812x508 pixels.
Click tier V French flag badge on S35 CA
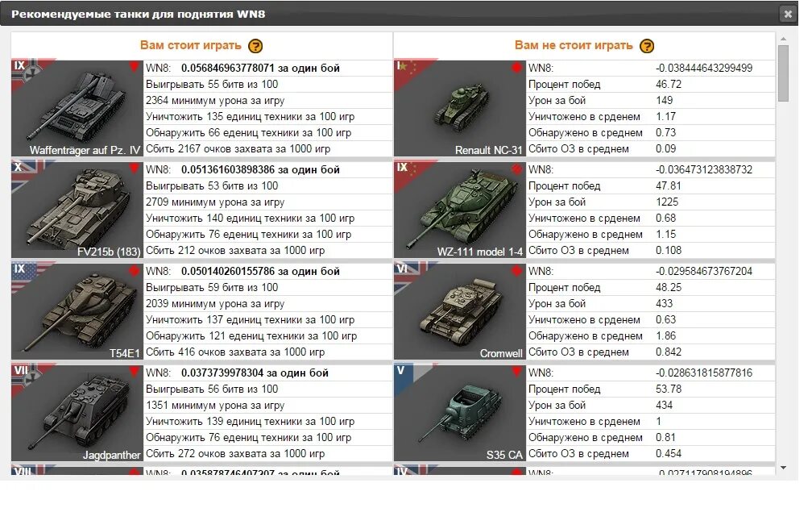[400, 371]
